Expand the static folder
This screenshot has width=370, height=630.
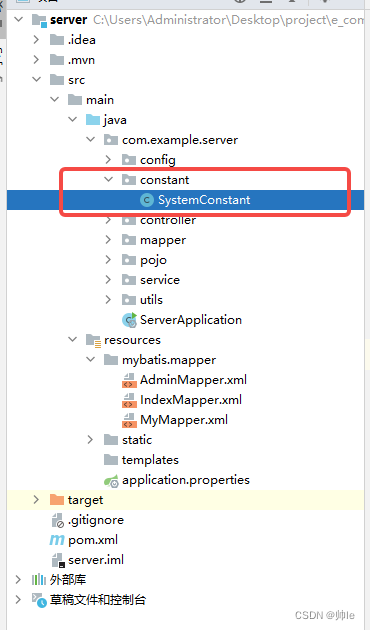90,440
